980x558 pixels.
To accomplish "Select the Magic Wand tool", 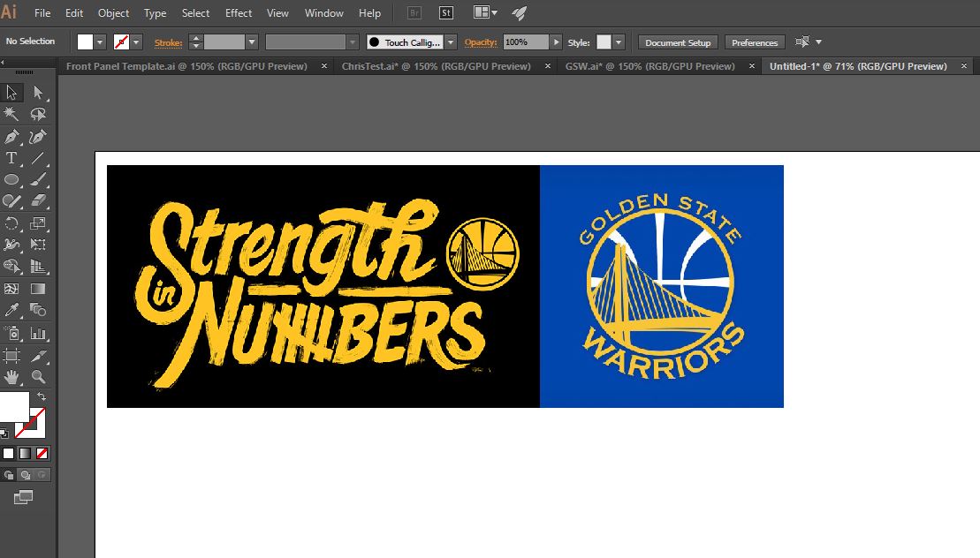I will [11, 114].
